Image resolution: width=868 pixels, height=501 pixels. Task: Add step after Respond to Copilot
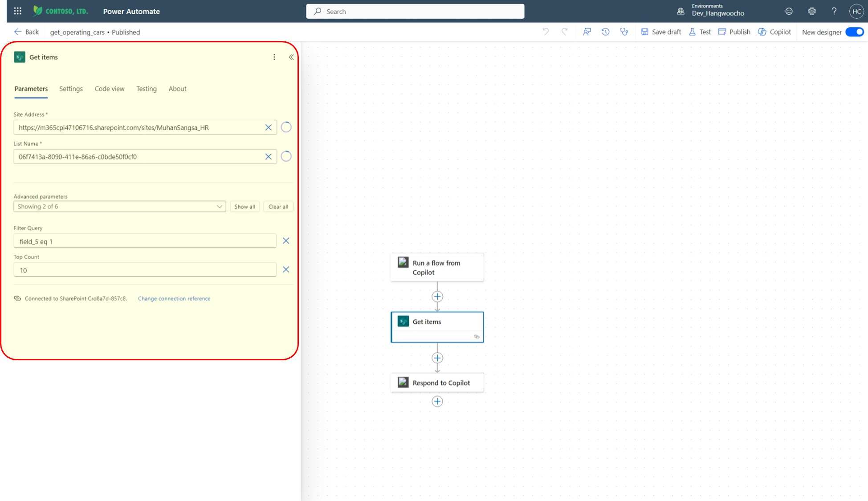pos(437,402)
